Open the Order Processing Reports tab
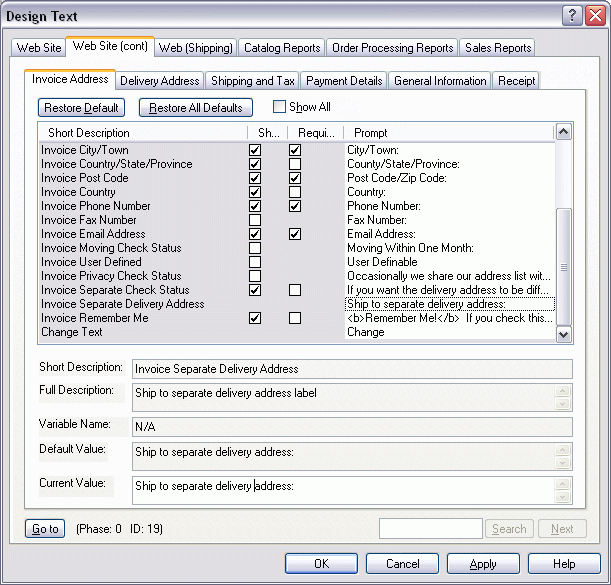611x585 pixels. coord(393,47)
